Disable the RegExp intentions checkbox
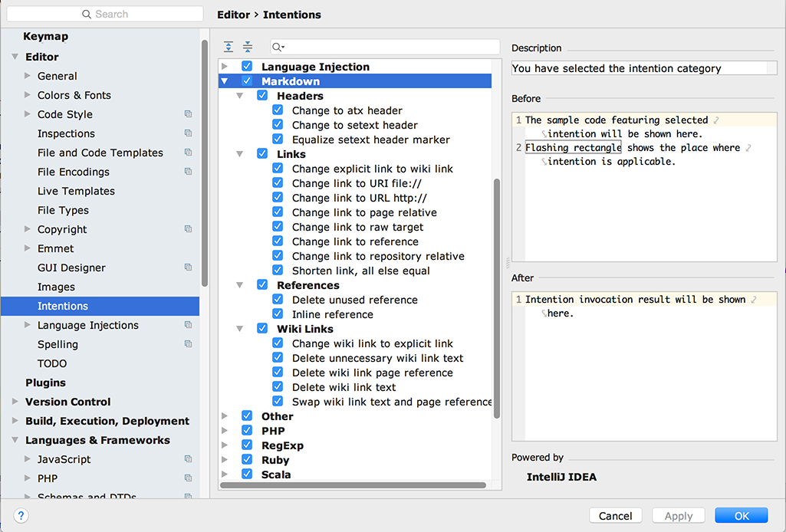This screenshot has width=786, height=532. [x=247, y=445]
